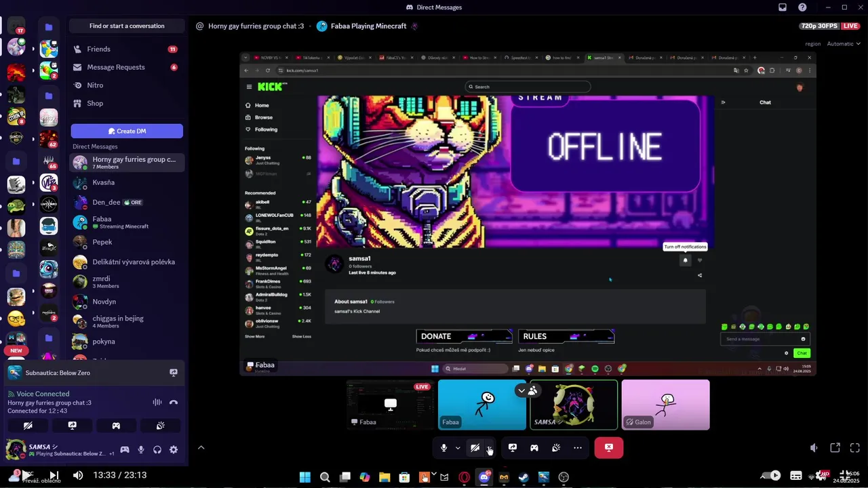Image resolution: width=868 pixels, height=488 pixels.
Task: Click the Find or start a conversation field
Action: (127, 26)
